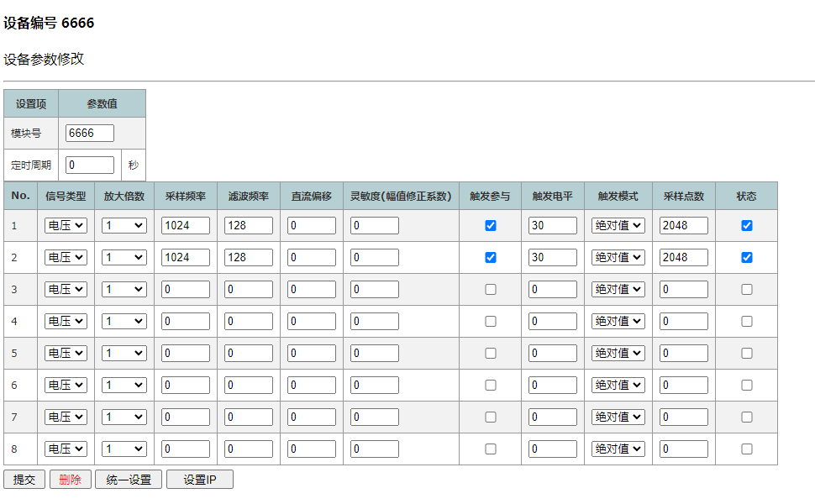Viewport: 815px width, 504px height.
Task: Disable 状态 checkbox for row 2
Action: (746, 258)
